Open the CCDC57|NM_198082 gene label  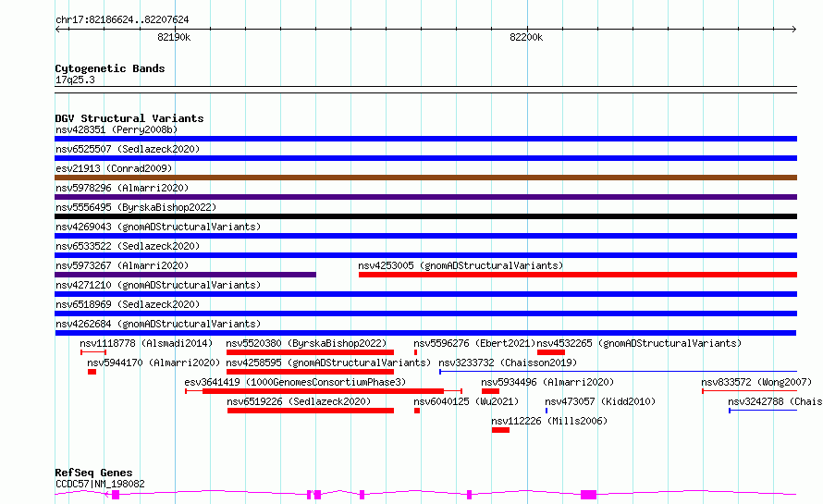100,484
